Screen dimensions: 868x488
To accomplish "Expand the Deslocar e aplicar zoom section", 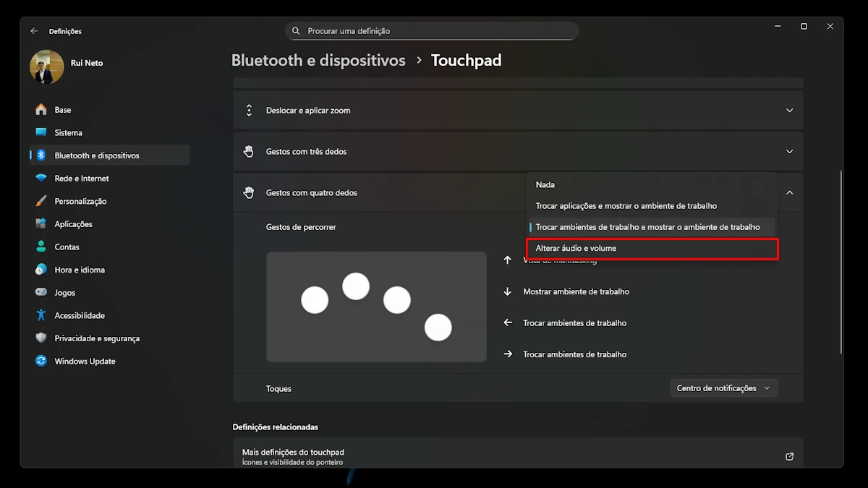I will tap(789, 111).
